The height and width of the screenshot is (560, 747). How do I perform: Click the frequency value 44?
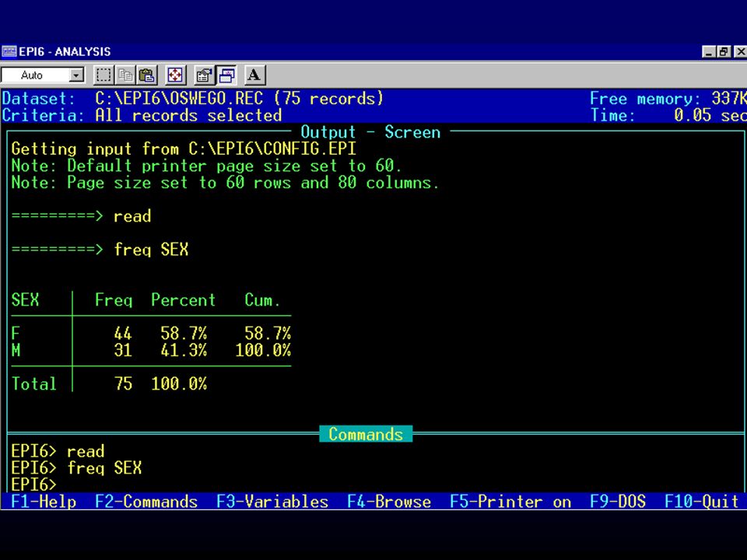(123, 334)
